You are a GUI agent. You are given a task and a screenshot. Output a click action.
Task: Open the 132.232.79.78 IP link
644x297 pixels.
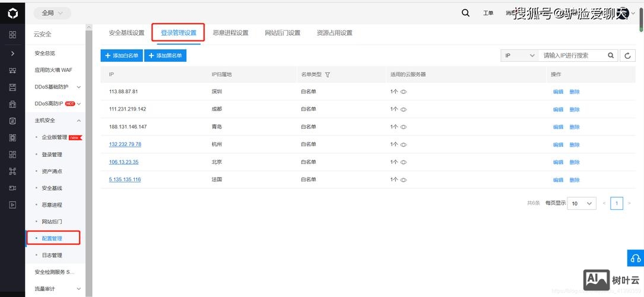(125, 144)
